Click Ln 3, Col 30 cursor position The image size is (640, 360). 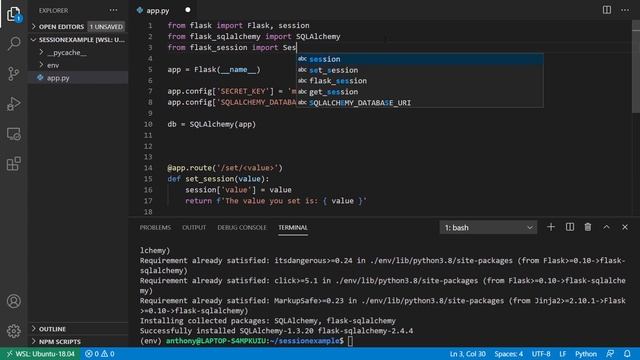pyautogui.click(x=467, y=354)
